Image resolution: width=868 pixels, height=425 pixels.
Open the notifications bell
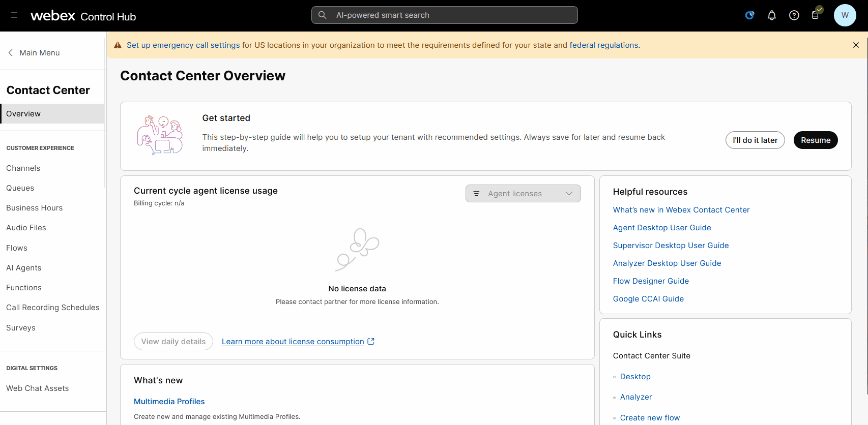771,15
